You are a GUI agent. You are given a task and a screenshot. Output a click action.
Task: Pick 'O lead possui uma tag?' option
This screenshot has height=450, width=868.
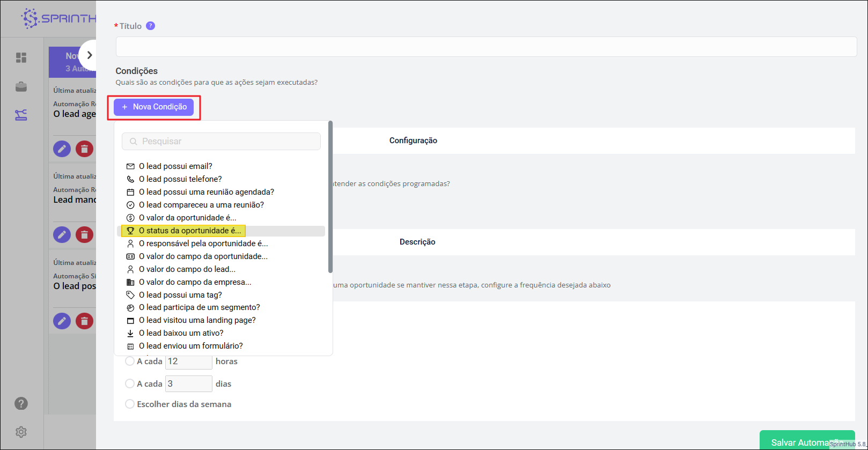[x=180, y=295]
